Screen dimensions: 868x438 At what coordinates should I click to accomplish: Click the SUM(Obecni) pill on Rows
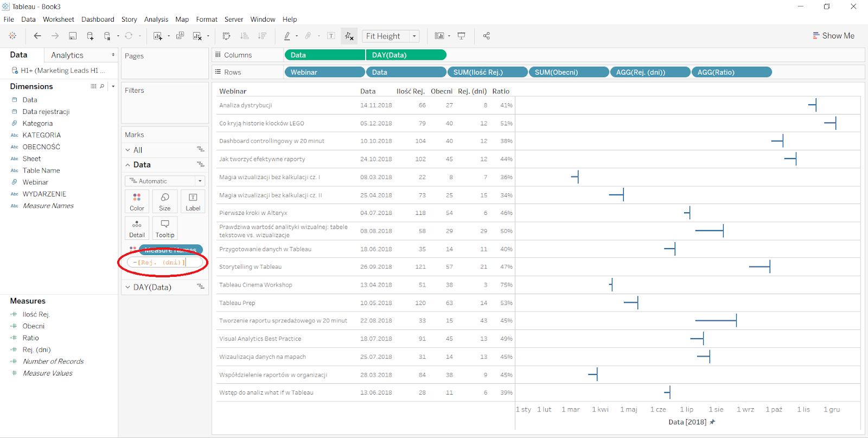tap(567, 72)
